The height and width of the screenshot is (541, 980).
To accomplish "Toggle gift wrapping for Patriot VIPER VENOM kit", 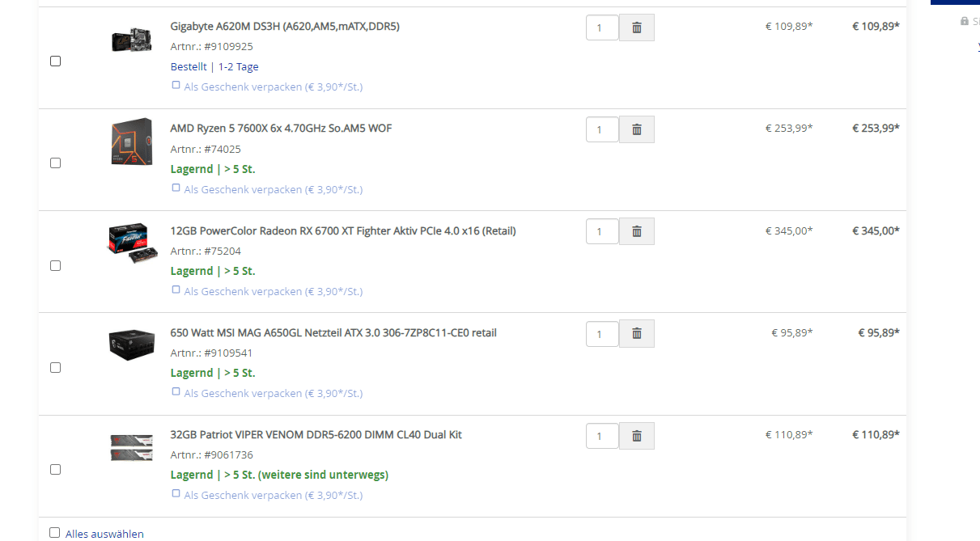I will (x=176, y=493).
